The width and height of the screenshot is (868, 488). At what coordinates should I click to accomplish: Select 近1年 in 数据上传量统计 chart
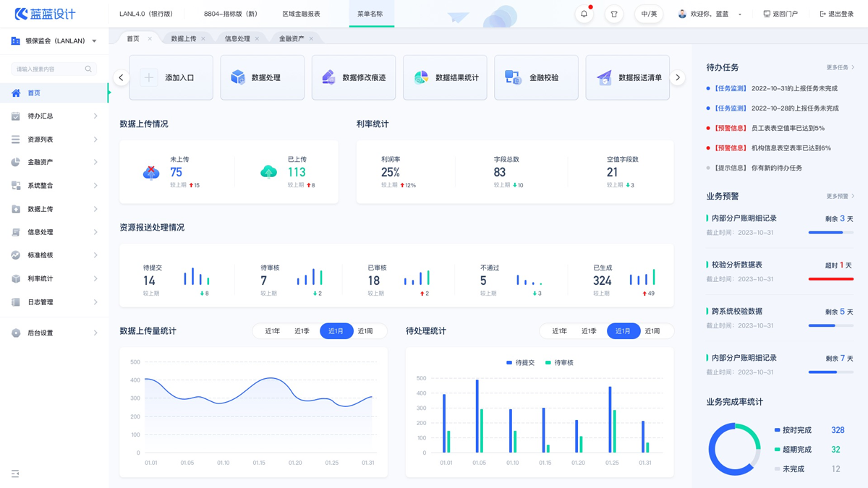coord(272,331)
